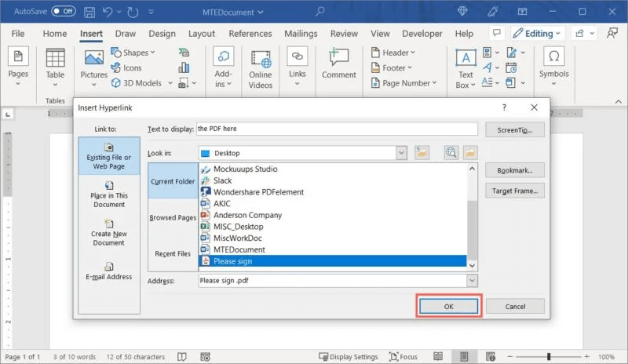Click the Address input field
Image resolution: width=628 pixels, height=364 pixels.
click(332, 281)
